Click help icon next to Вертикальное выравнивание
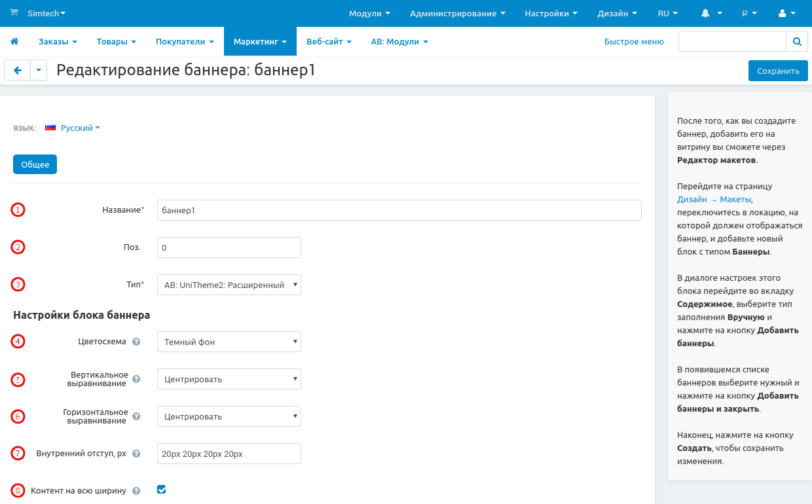 [136, 379]
